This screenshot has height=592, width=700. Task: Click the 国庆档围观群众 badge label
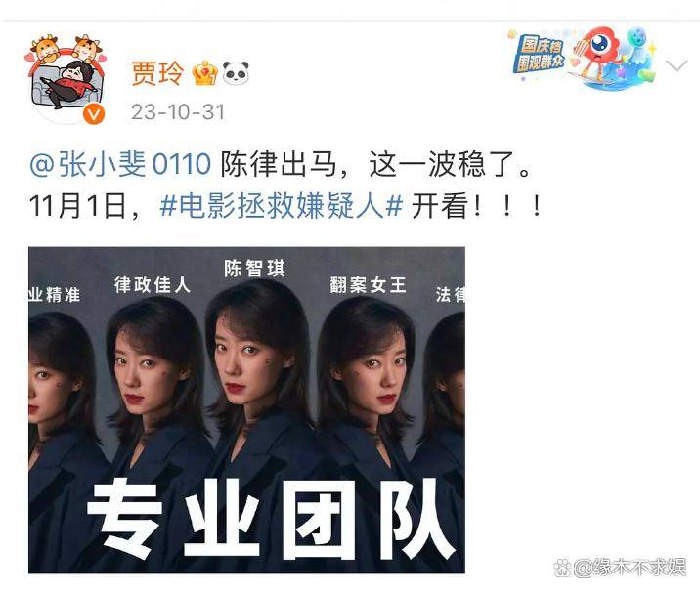point(541,56)
